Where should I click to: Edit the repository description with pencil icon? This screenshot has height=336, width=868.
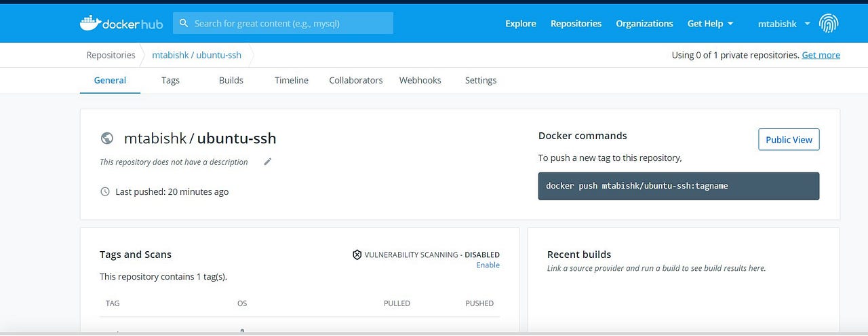tap(268, 162)
